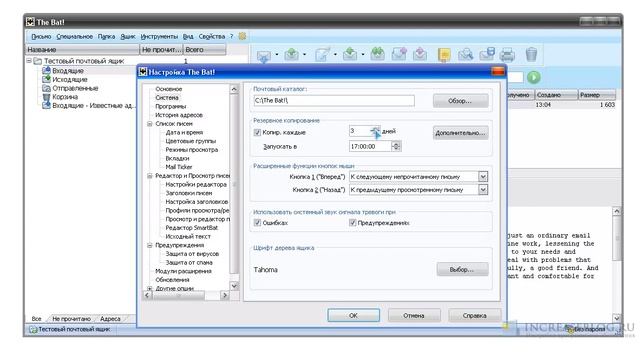
Task: Click the Корзина trash folder icon
Action: [47, 97]
